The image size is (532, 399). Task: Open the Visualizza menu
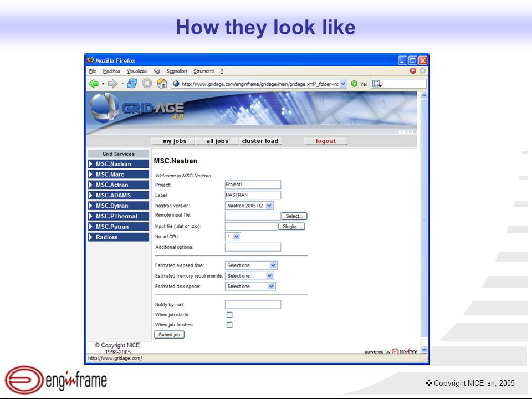tap(137, 71)
